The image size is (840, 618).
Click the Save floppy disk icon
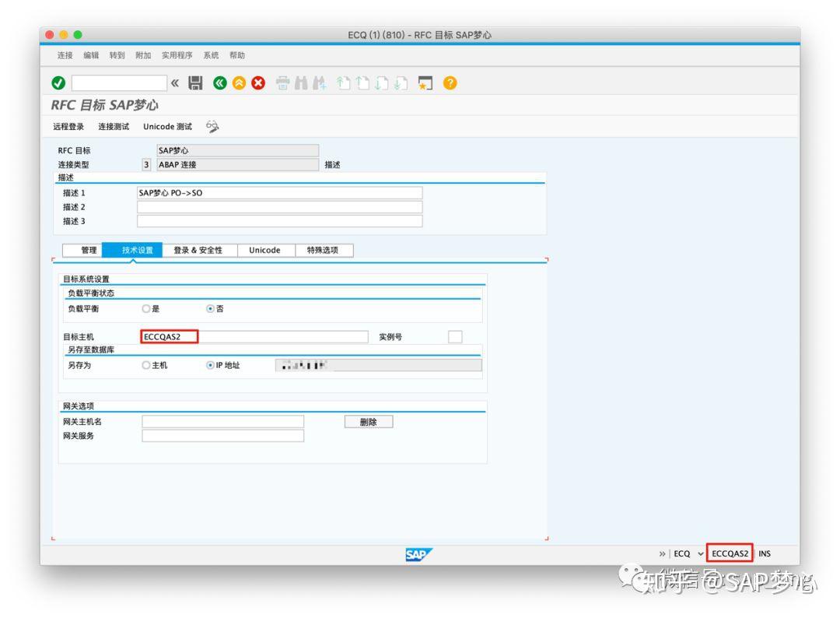pos(195,83)
